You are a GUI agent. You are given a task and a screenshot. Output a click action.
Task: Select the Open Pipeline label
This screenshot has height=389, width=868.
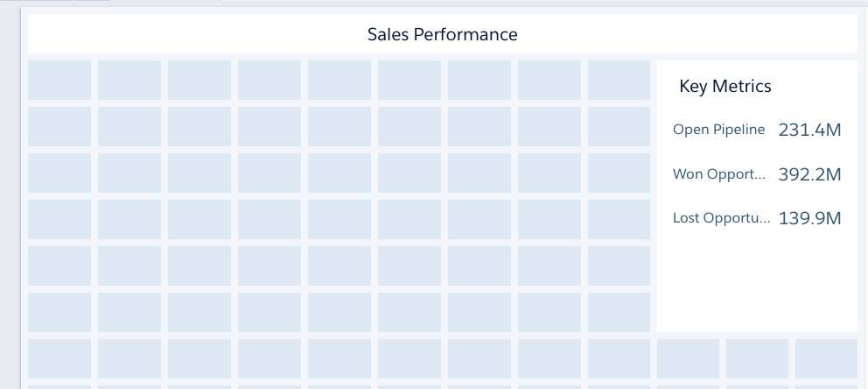click(718, 130)
